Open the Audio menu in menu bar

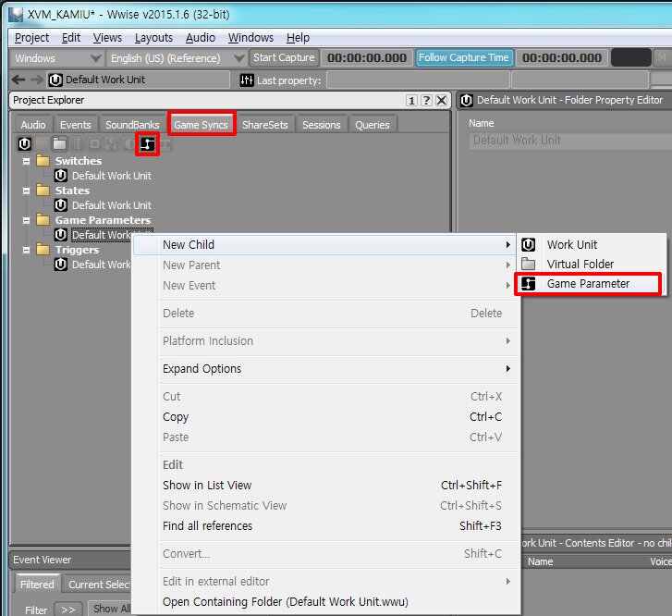(201, 38)
